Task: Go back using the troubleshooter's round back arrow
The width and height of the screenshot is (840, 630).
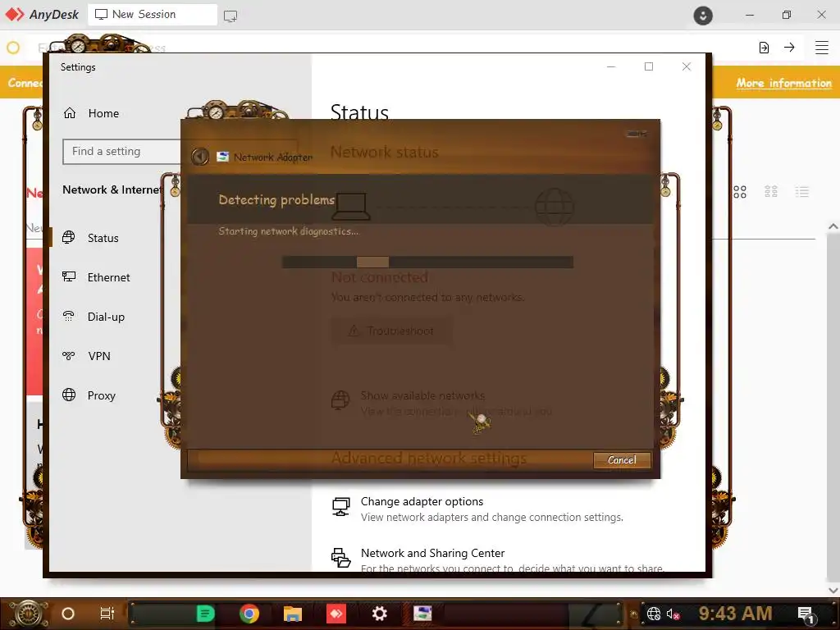Action: [200, 157]
